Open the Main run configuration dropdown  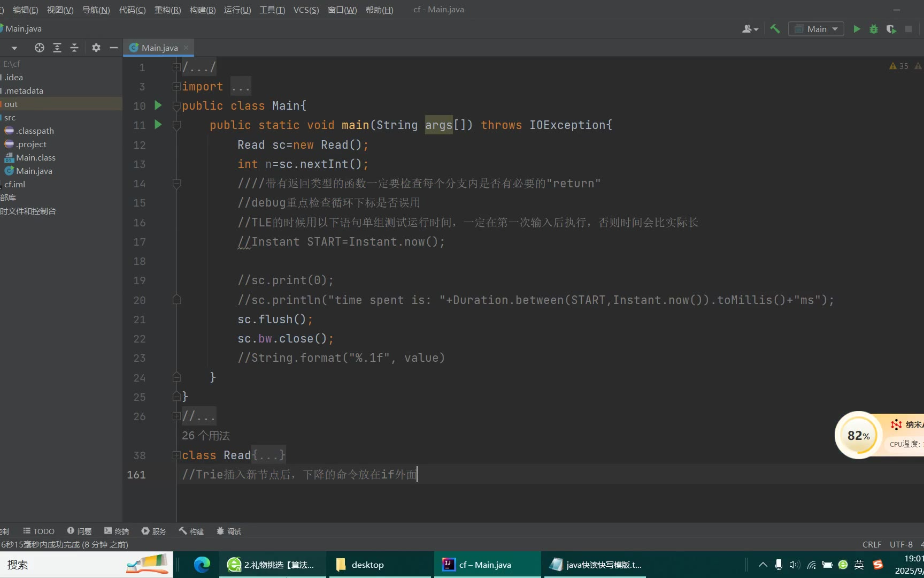816,29
